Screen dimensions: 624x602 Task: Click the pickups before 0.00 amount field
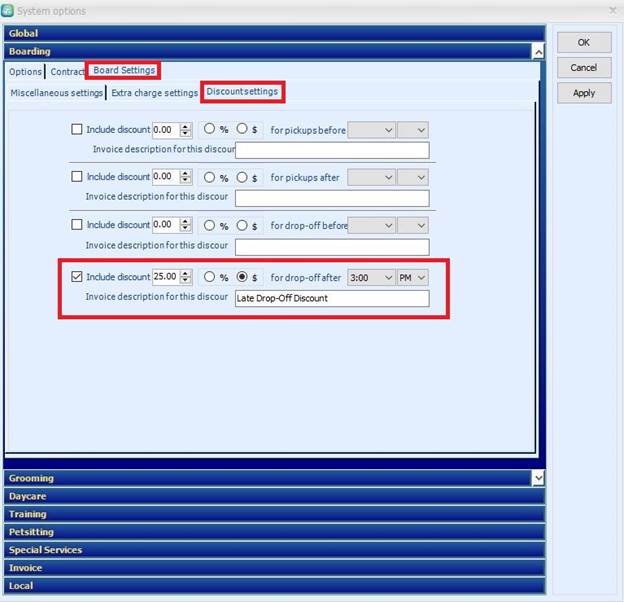[166, 130]
